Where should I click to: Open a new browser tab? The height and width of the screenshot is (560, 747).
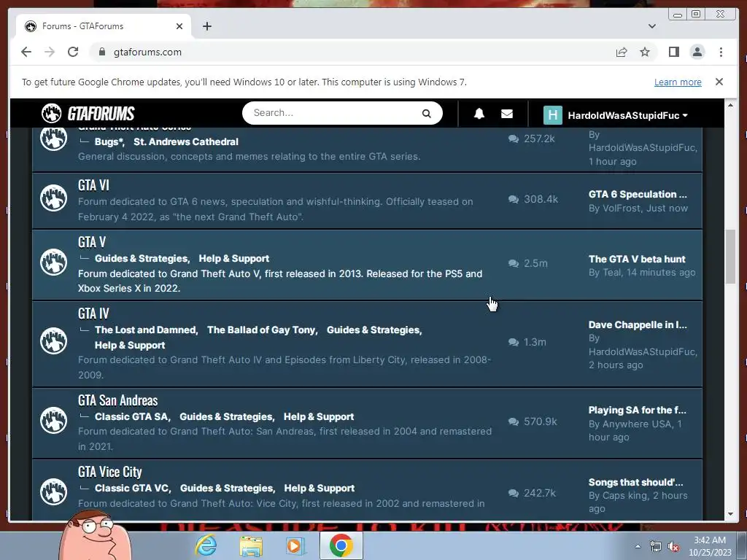[x=206, y=26]
